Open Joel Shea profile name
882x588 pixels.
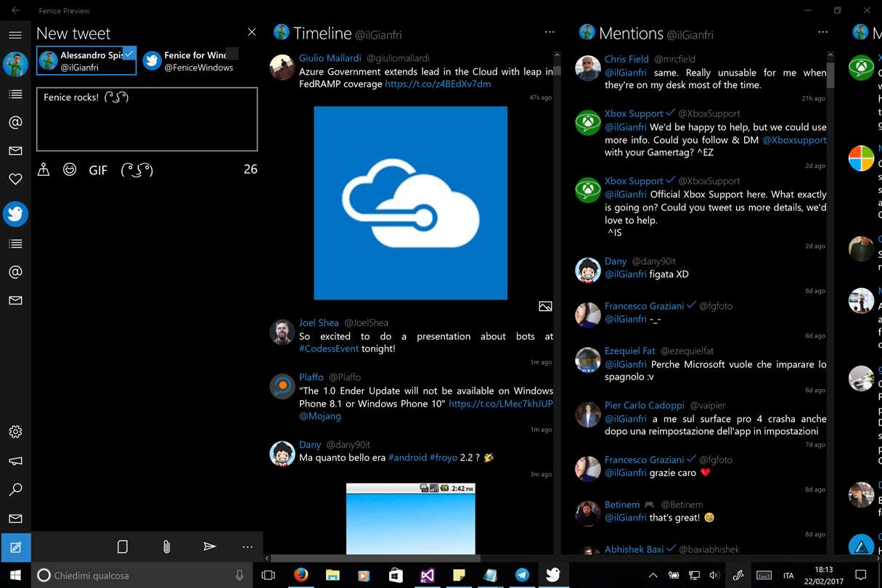[319, 323]
